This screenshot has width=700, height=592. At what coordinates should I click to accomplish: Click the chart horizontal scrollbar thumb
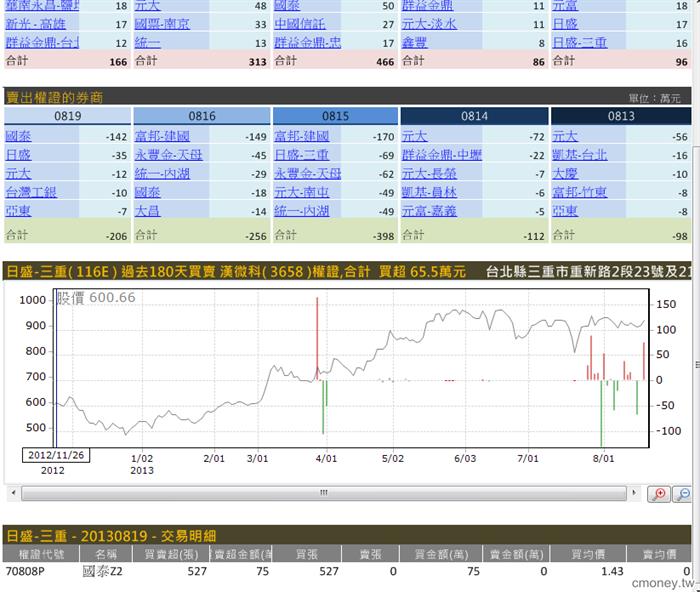tap(324, 493)
